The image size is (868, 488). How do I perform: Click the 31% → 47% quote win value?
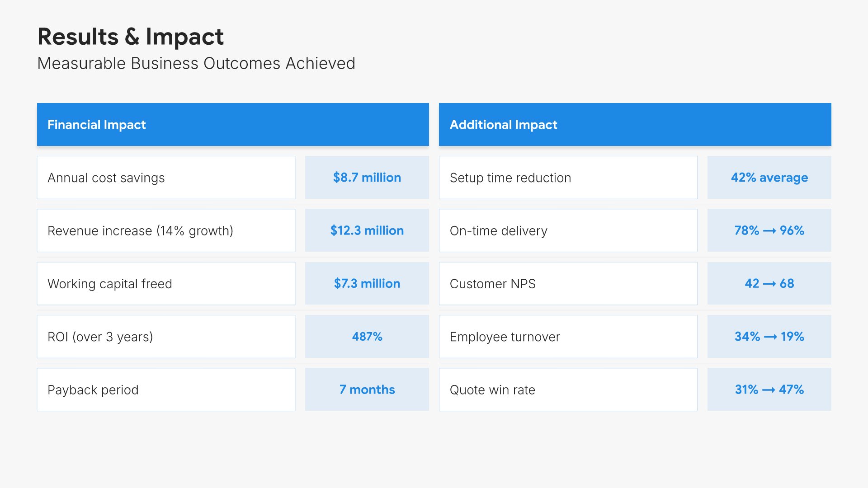tap(769, 389)
